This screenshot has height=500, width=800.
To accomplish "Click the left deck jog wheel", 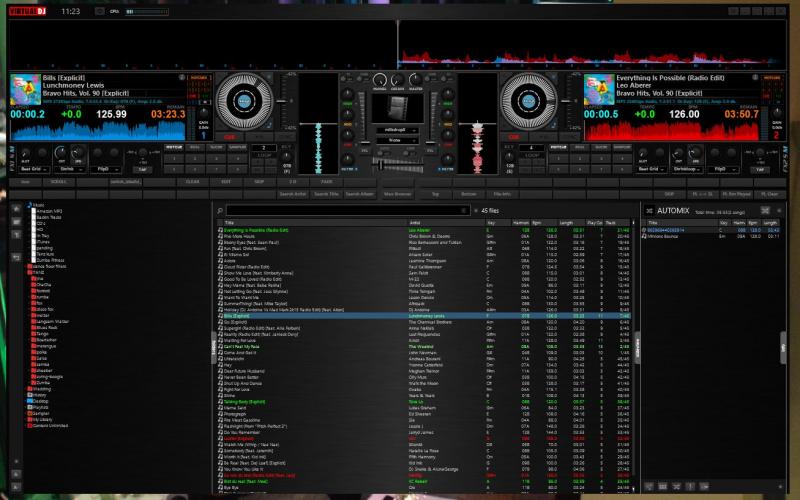I will [x=244, y=101].
